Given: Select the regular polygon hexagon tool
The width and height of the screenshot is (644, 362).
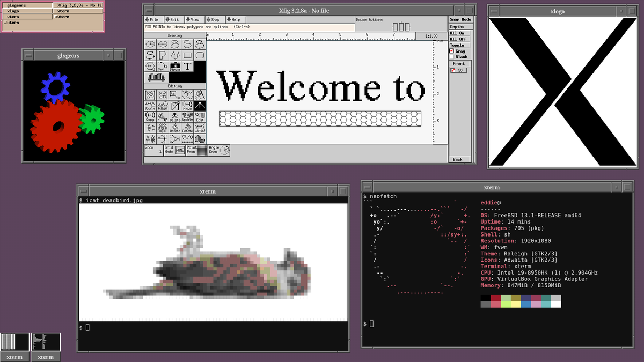Looking at the screenshot, I should (150, 66).
